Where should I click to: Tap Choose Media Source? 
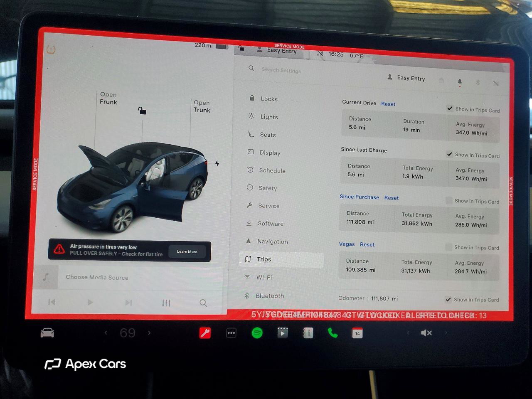pos(97,277)
